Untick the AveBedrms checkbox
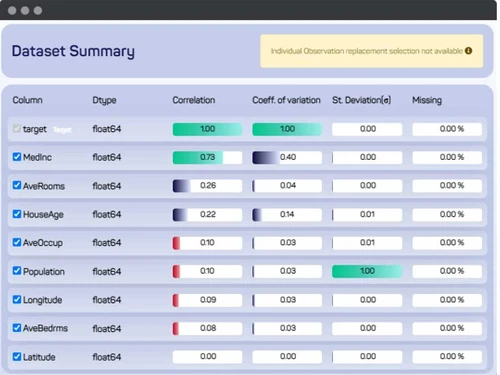 17,328
